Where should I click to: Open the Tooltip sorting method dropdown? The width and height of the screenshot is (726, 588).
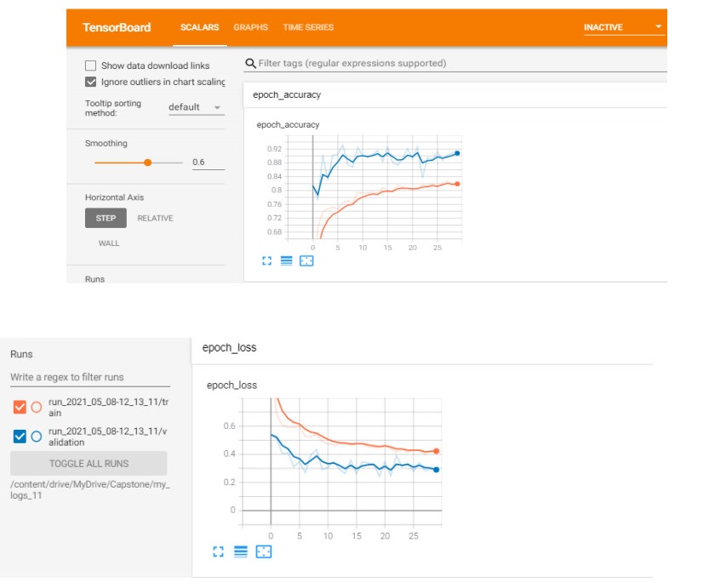tap(195, 107)
